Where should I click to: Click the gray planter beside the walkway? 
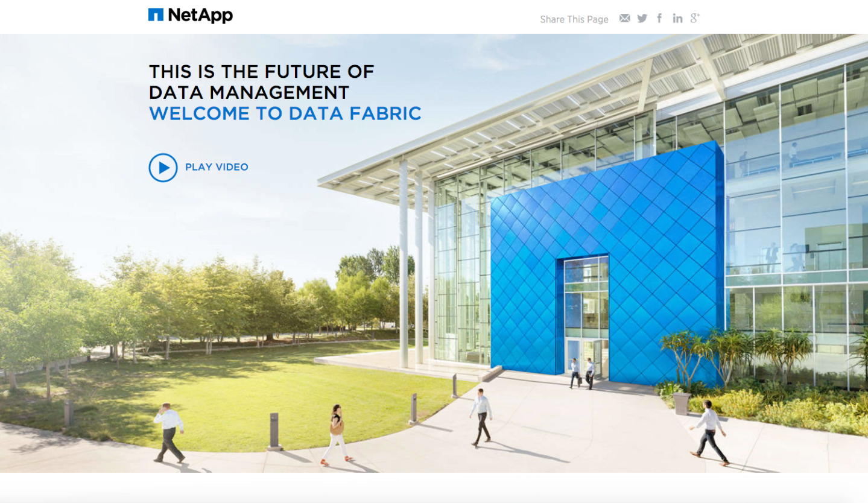point(682,403)
